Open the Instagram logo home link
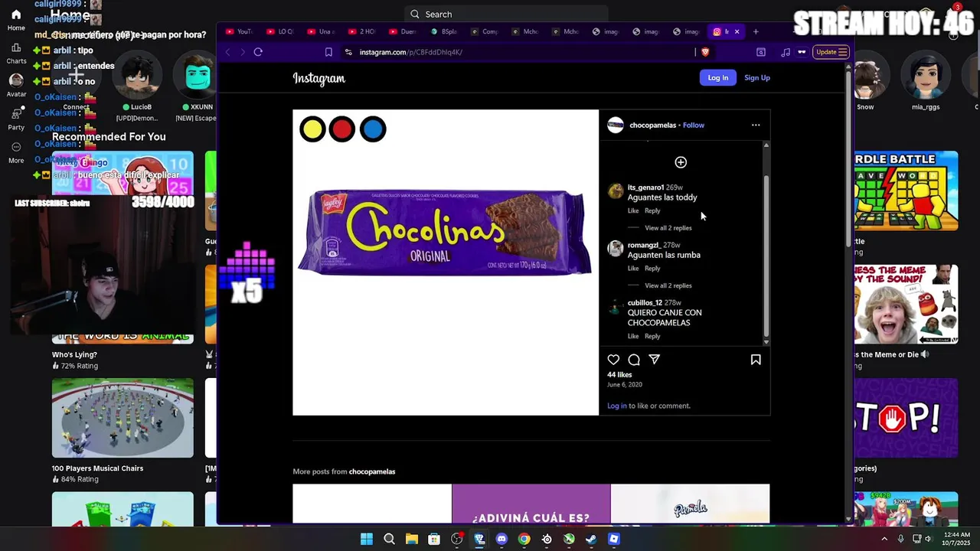The image size is (980, 551). (319, 78)
